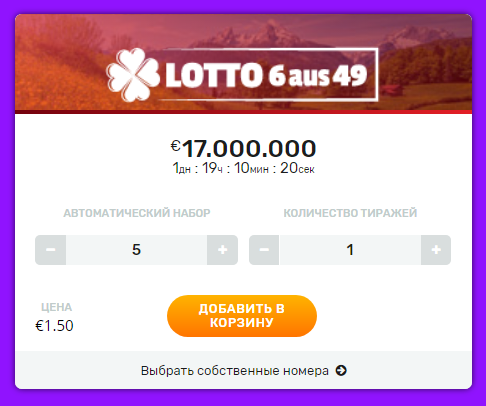This screenshot has height=406, width=486.
Task: Click the Количество тиражей label
Action: (350, 213)
